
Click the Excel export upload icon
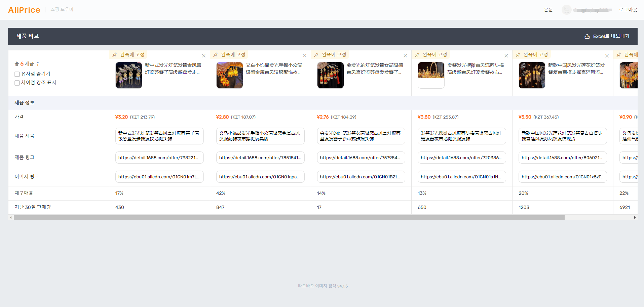click(587, 36)
